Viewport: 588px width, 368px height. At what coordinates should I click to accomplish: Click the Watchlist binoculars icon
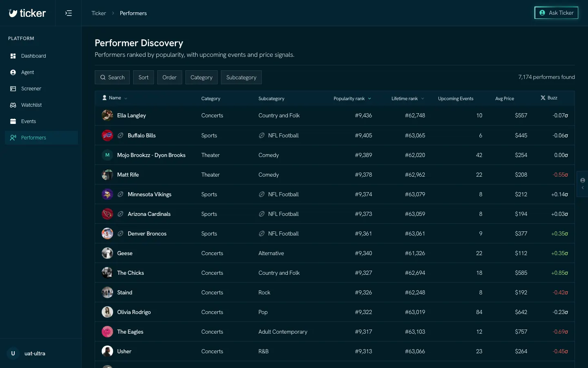tap(13, 105)
